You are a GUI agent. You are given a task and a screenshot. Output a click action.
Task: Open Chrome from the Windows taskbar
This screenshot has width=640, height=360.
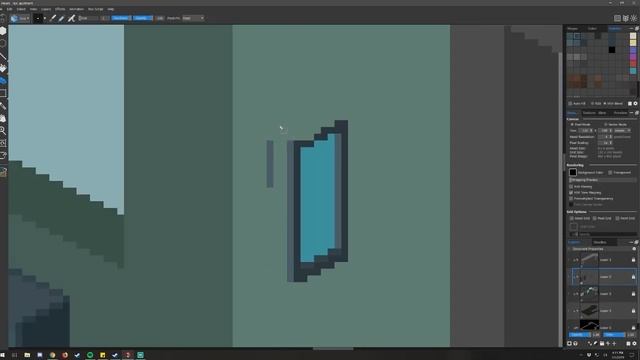point(52,355)
